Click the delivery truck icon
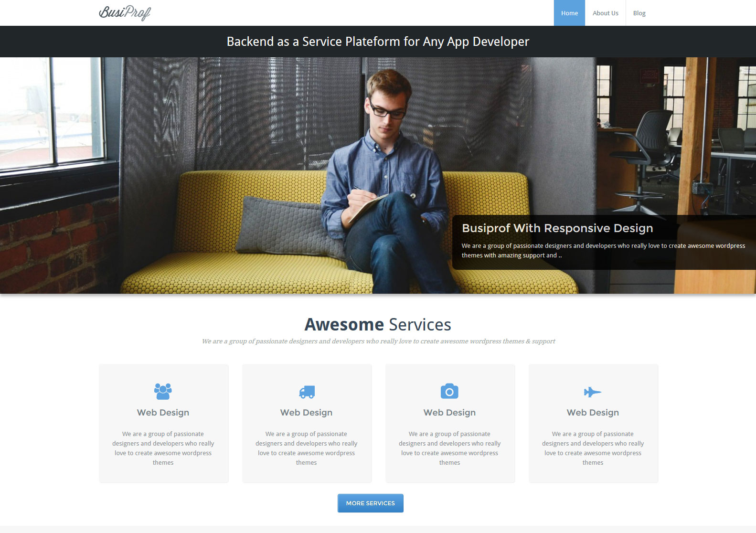This screenshot has height=533, width=756. (x=307, y=392)
